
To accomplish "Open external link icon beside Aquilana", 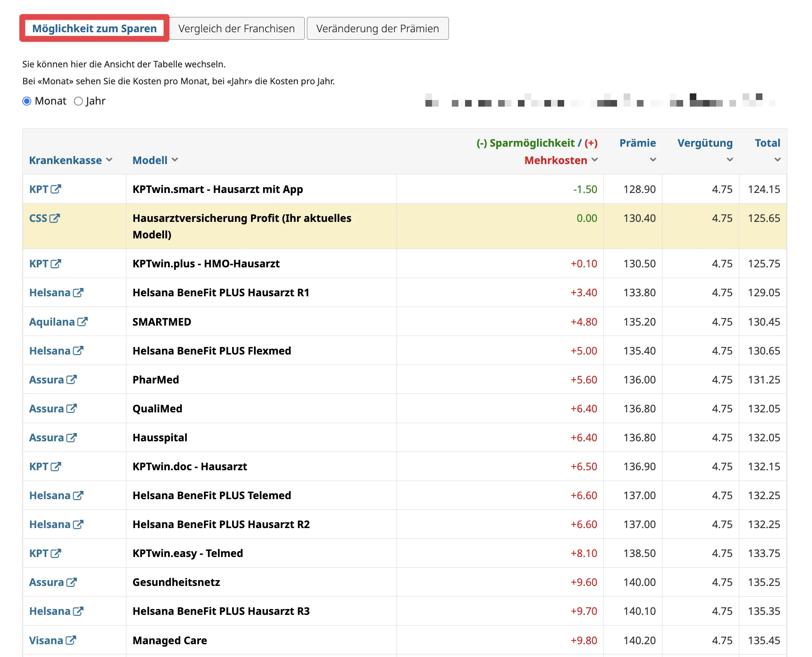I will [82, 321].
